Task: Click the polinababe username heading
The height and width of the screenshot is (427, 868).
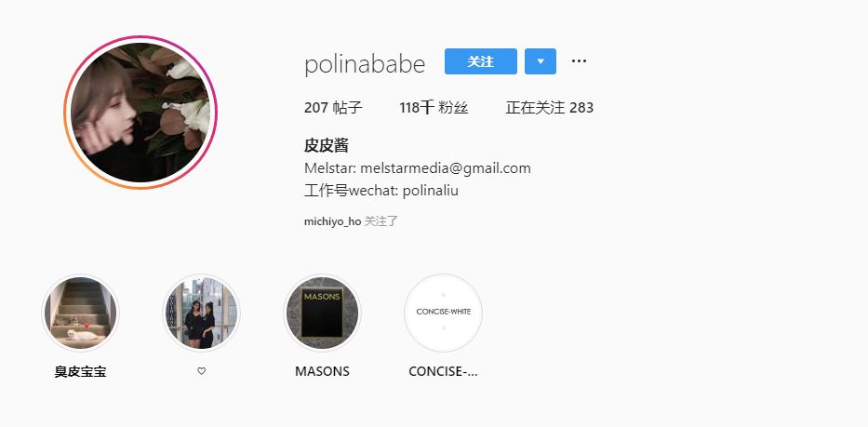Action: [365, 64]
